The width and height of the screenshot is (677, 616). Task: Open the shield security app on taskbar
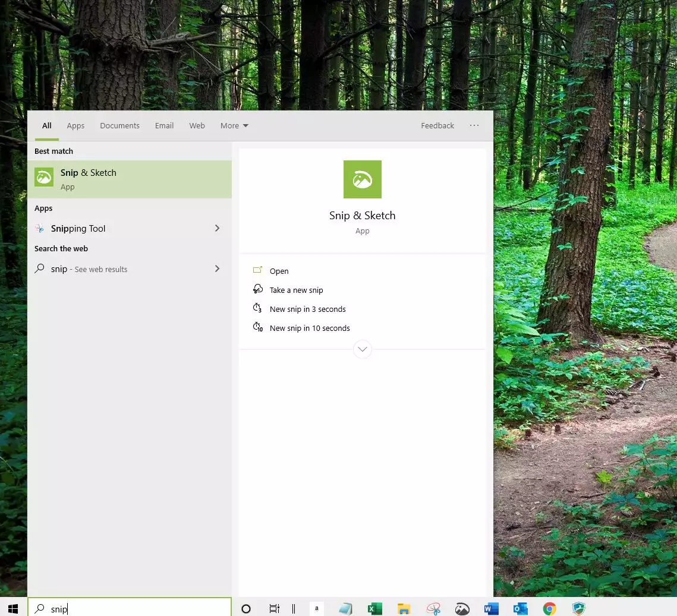578,609
